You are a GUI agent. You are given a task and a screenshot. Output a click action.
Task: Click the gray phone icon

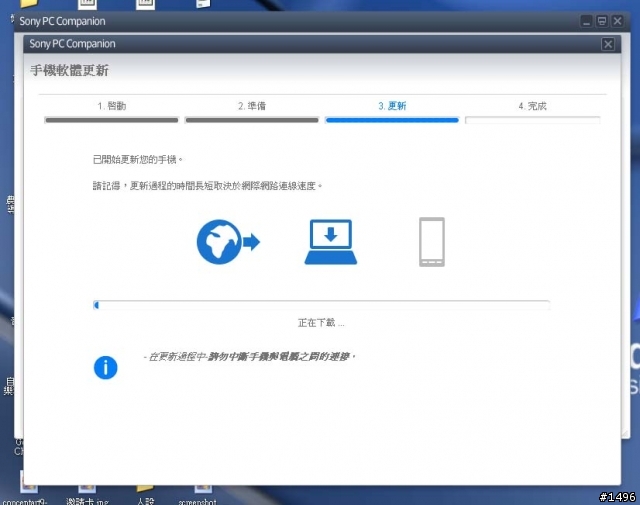[x=432, y=242]
